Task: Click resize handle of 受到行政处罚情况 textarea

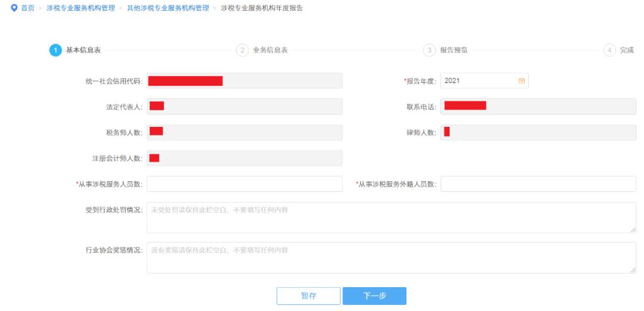Action: tap(633, 229)
